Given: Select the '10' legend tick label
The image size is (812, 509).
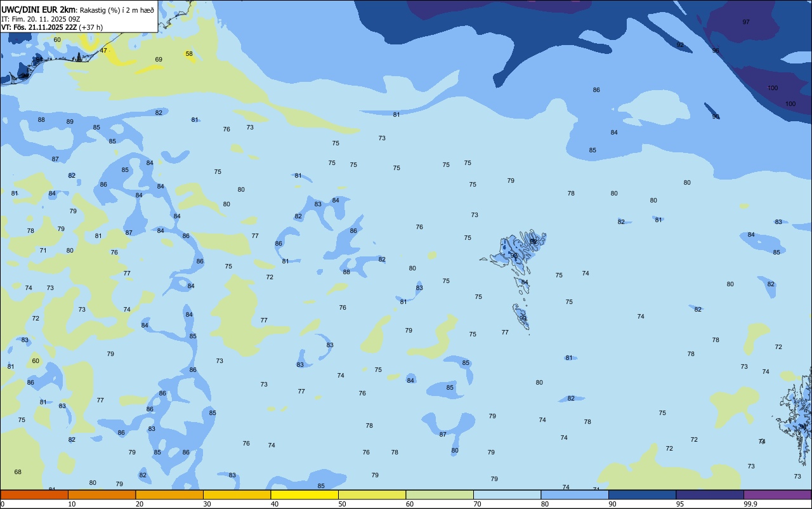Looking at the screenshot, I should 72,504.
